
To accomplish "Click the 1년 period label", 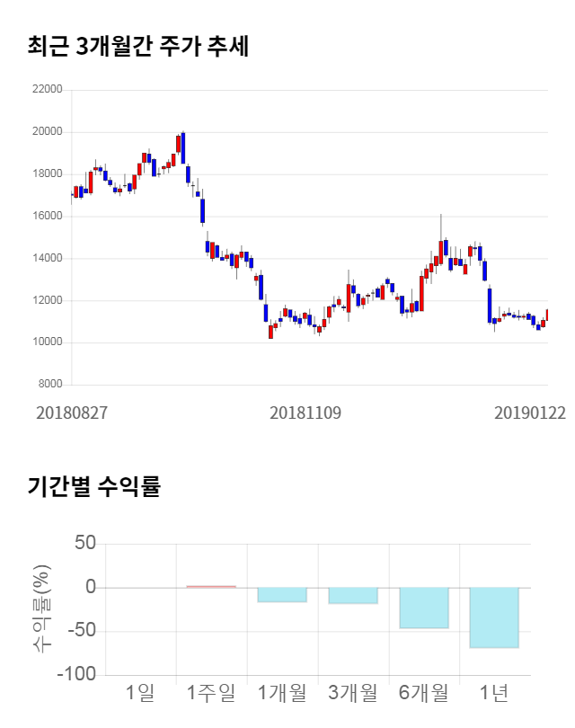I will pyautogui.click(x=494, y=693).
